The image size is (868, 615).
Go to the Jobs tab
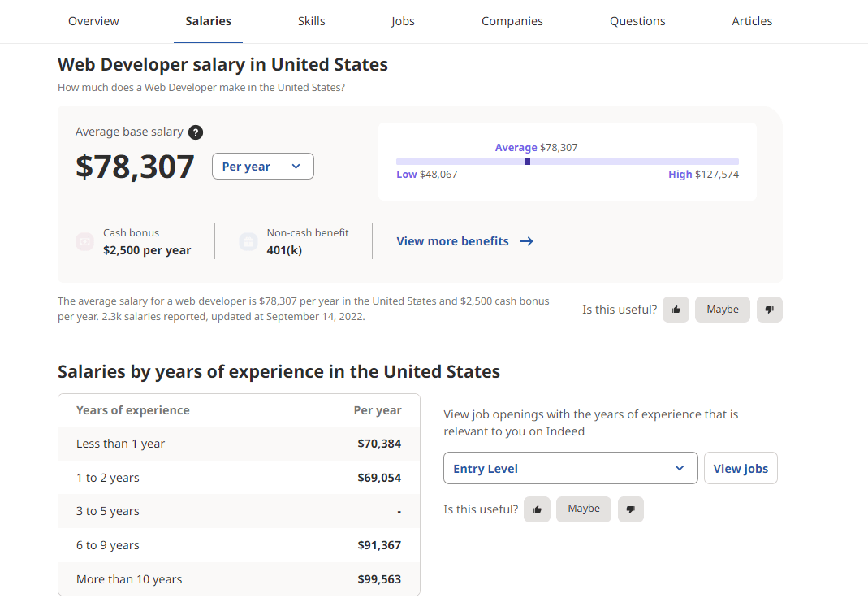click(x=403, y=21)
